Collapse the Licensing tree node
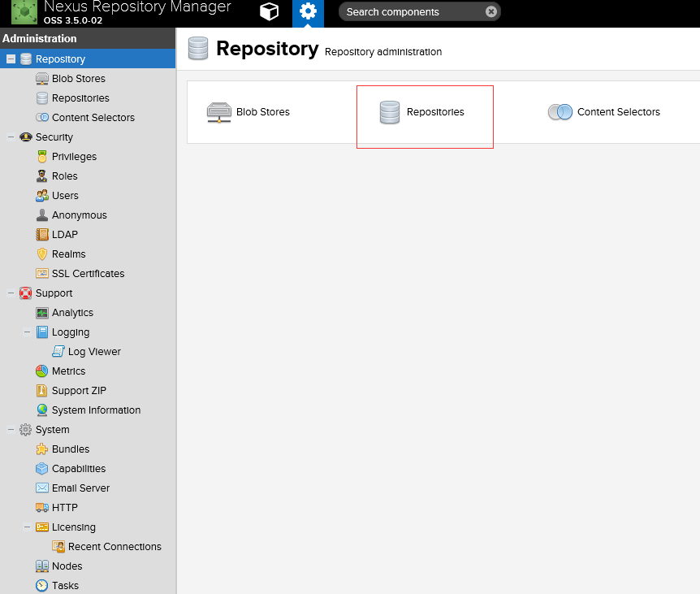The width and height of the screenshot is (700, 594). (28, 527)
